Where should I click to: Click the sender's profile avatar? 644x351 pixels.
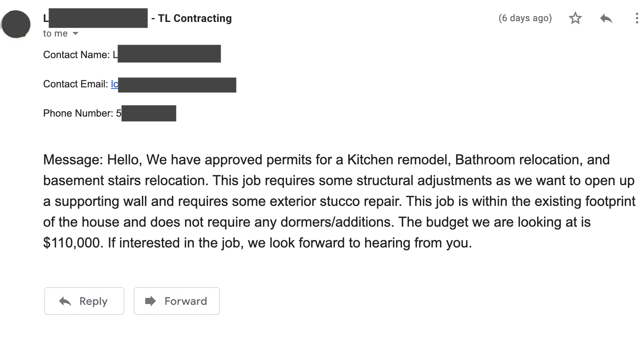tap(16, 24)
